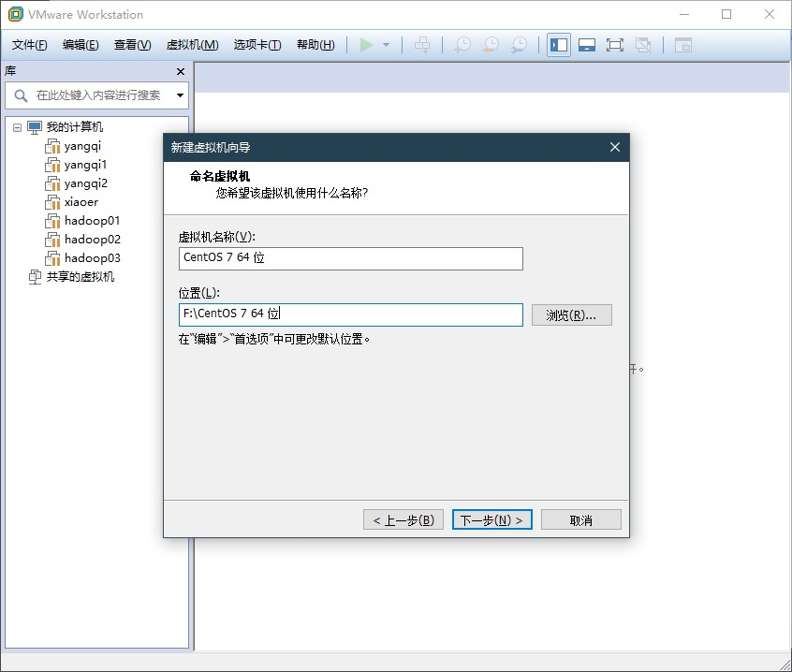Open the 文件(F) menu

[29, 45]
